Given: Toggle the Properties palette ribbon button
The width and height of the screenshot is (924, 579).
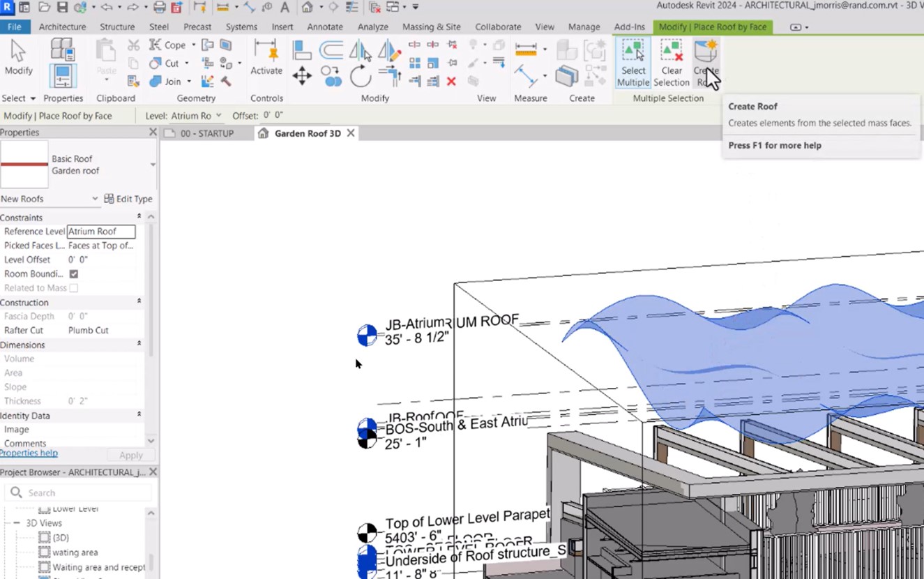Looking at the screenshot, I should (x=62, y=76).
